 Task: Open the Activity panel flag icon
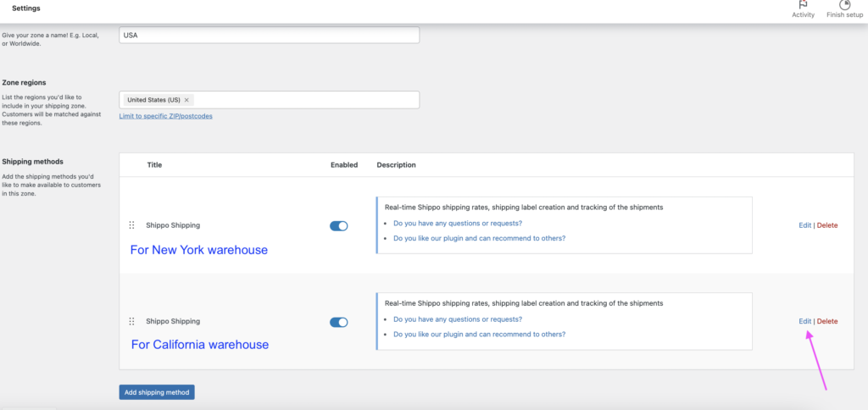tap(803, 5)
